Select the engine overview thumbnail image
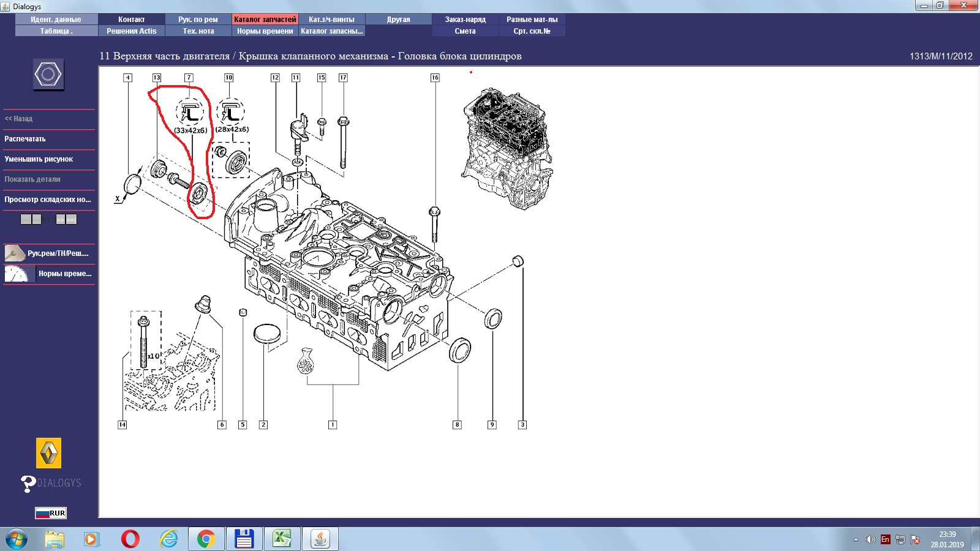Viewport: 980px width, 551px height. [x=507, y=148]
